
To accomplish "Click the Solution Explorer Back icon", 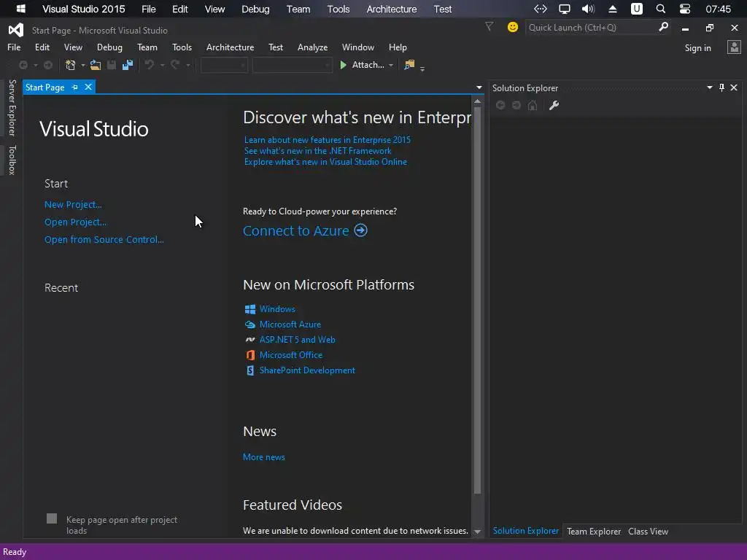I will click(x=500, y=105).
